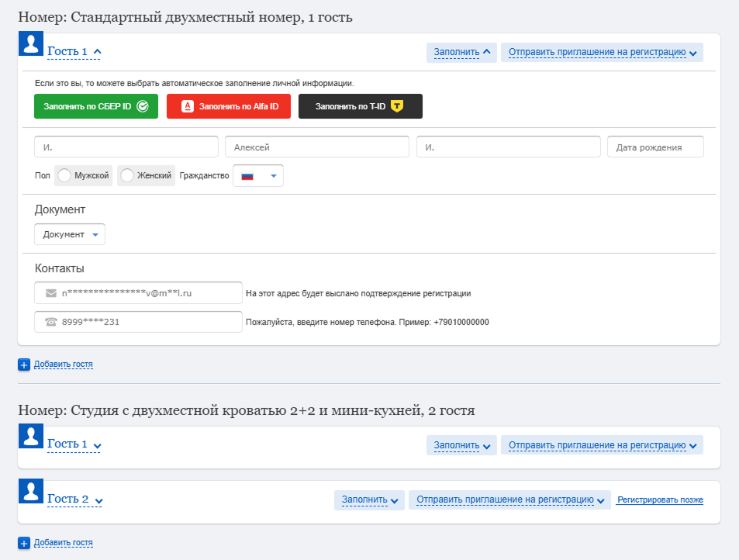Click the Регистрировать позже link
This screenshot has height=560, width=739.
660,500
